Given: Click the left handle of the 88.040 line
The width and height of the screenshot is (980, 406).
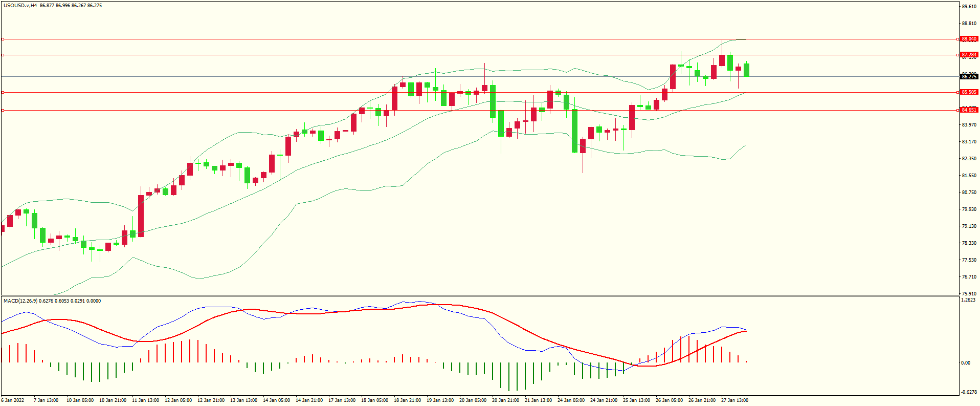Looking at the screenshot, I should [3, 39].
